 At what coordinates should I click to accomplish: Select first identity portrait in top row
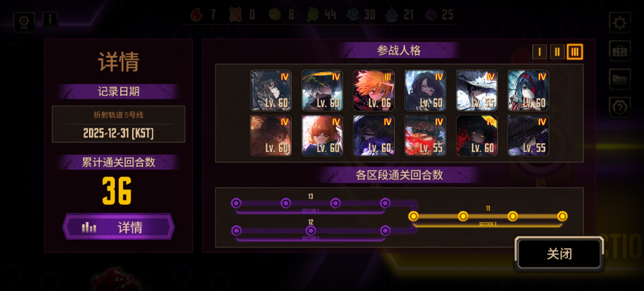271,90
